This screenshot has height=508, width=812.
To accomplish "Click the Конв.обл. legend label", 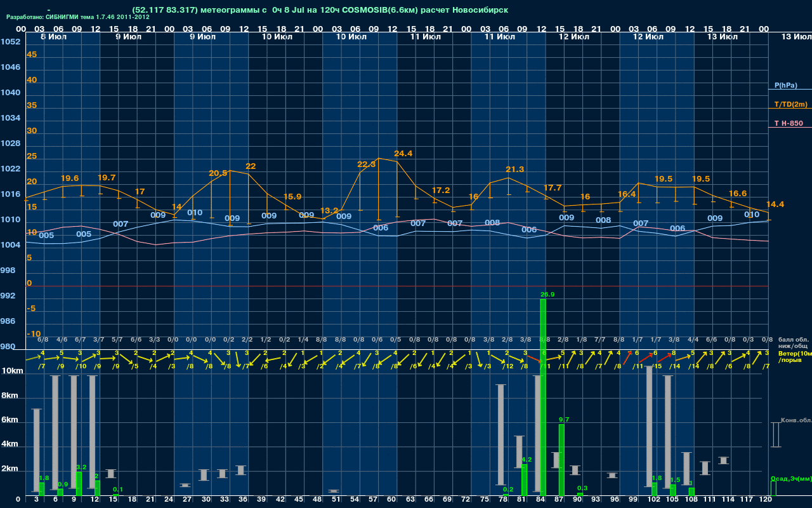I will 796,421.
